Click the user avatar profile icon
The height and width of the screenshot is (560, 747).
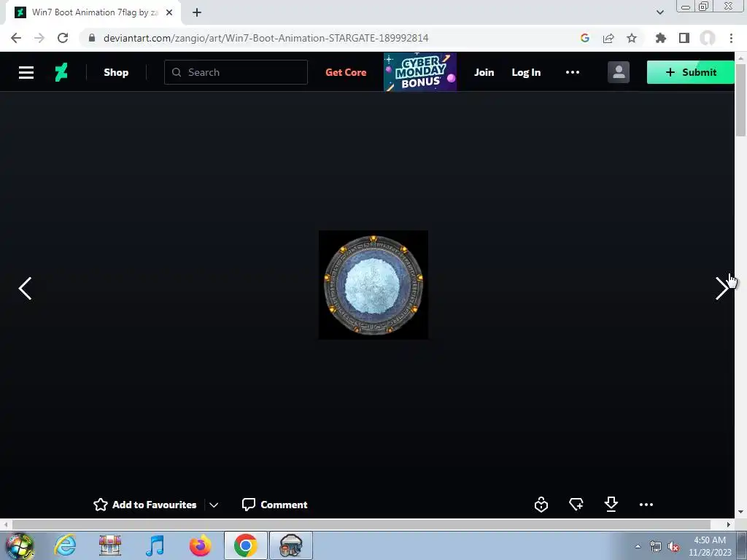point(619,72)
